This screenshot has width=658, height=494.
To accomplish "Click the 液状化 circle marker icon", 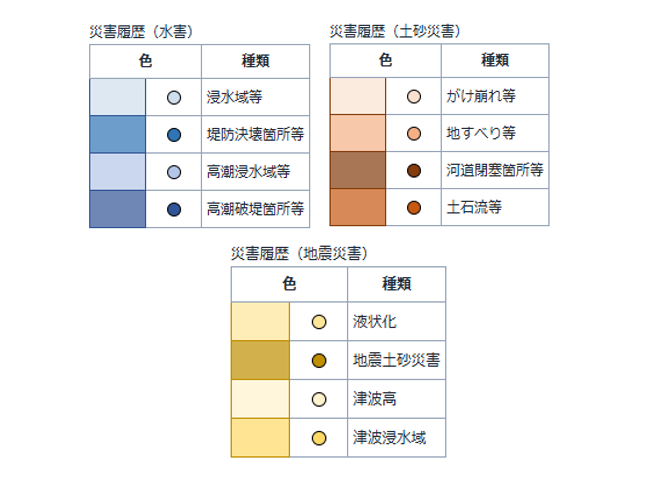I will coord(319,323).
